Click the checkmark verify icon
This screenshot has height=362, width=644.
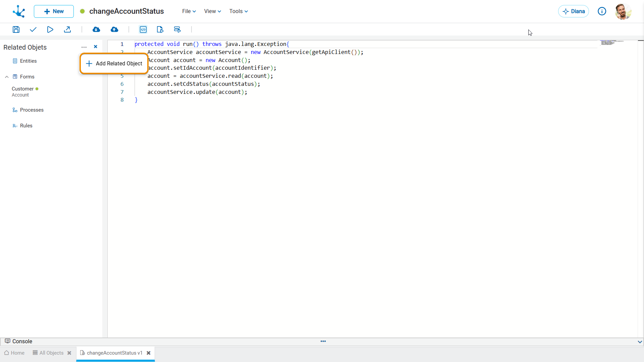(x=33, y=29)
